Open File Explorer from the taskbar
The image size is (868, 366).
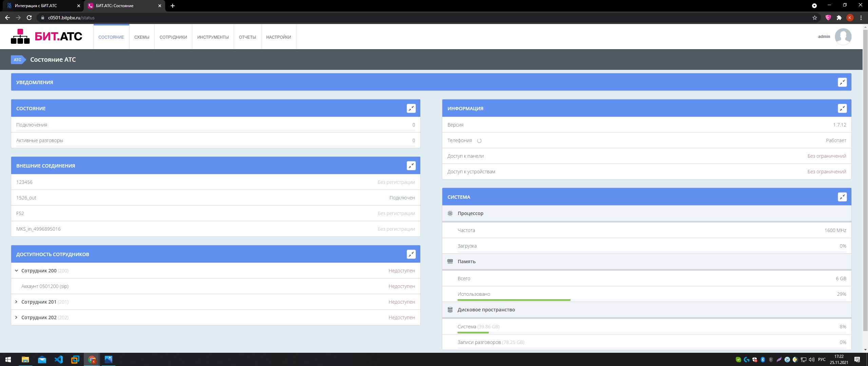click(x=25, y=360)
